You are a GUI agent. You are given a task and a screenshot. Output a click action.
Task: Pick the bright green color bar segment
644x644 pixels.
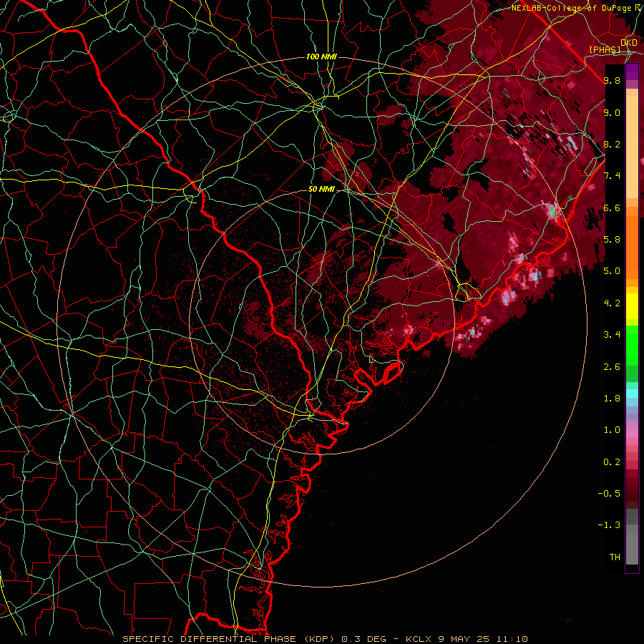[x=632, y=347]
